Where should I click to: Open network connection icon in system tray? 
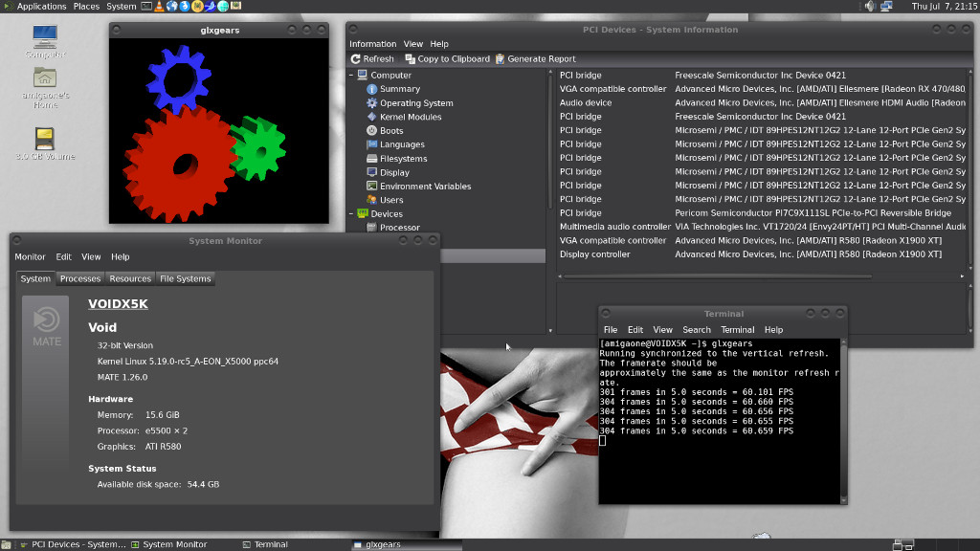pyautogui.click(x=886, y=7)
